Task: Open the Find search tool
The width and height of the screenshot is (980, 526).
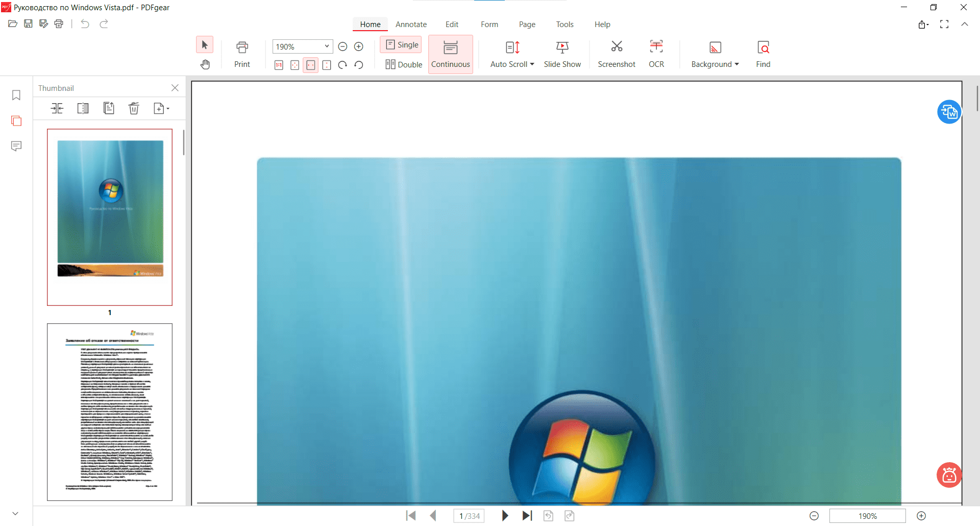Action: pos(763,54)
